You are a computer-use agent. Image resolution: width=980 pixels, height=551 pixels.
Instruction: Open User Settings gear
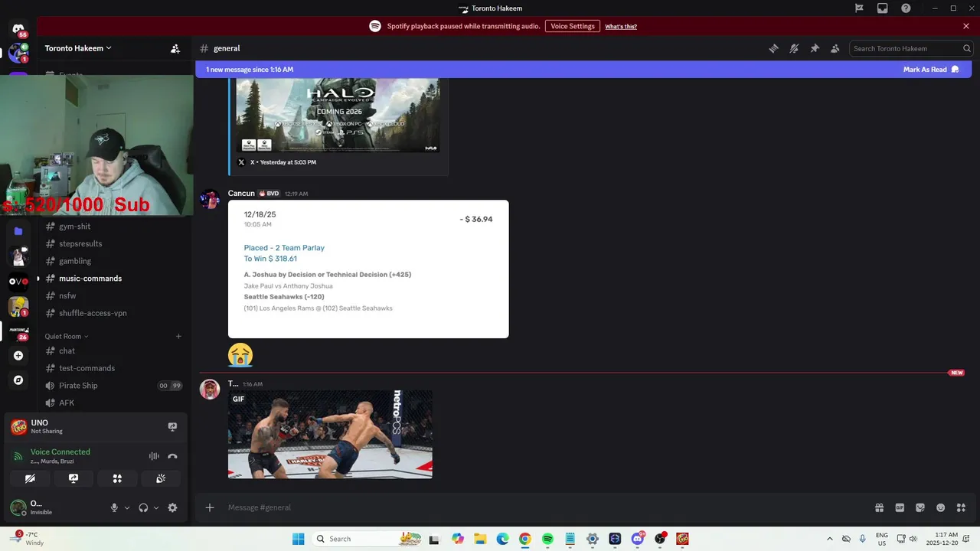(172, 507)
